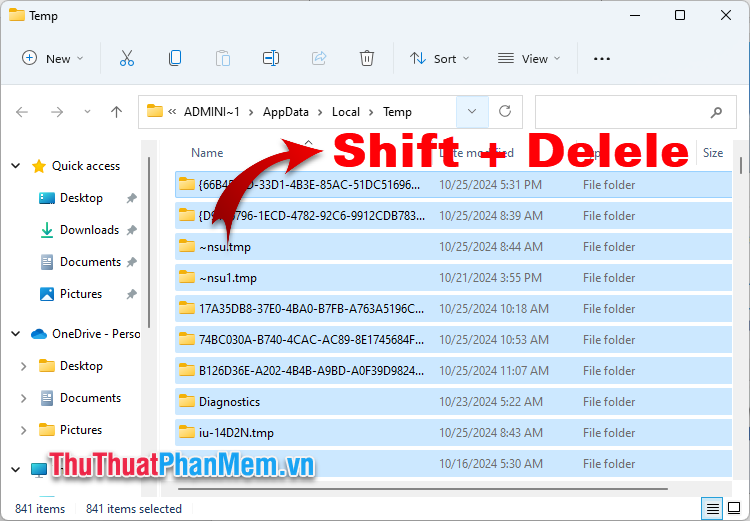This screenshot has height=521, width=750.
Task: Go up one folder level
Action: [116, 112]
